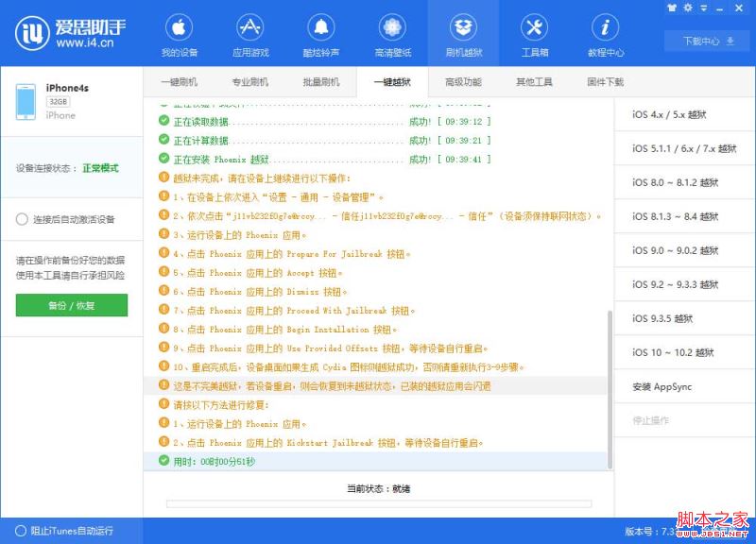Choose iOS 9.2 ~ 9.3.3 越狱
The width and height of the screenshot is (756, 544).
coord(684,285)
